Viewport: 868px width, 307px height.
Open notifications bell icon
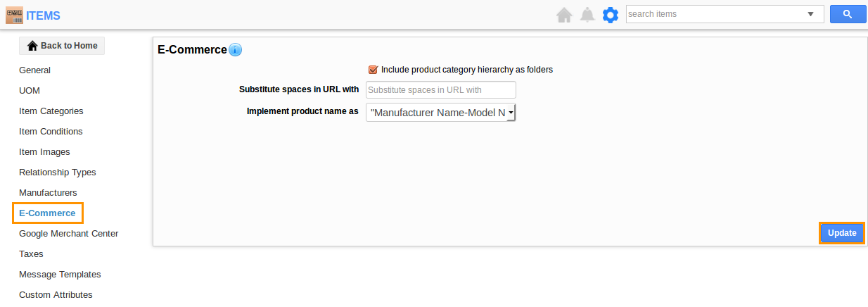[x=587, y=15]
